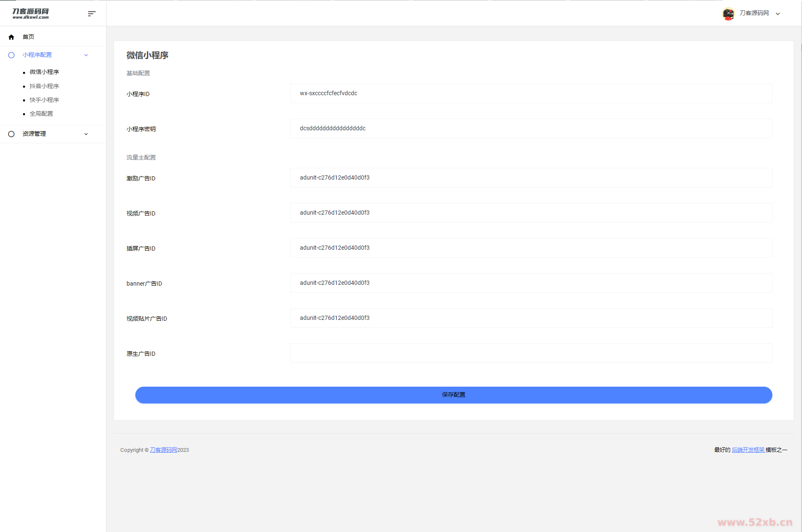Image resolution: width=802 pixels, height=532 pixels.
Task: Click the user avatar image
Action: pos(728,14)
